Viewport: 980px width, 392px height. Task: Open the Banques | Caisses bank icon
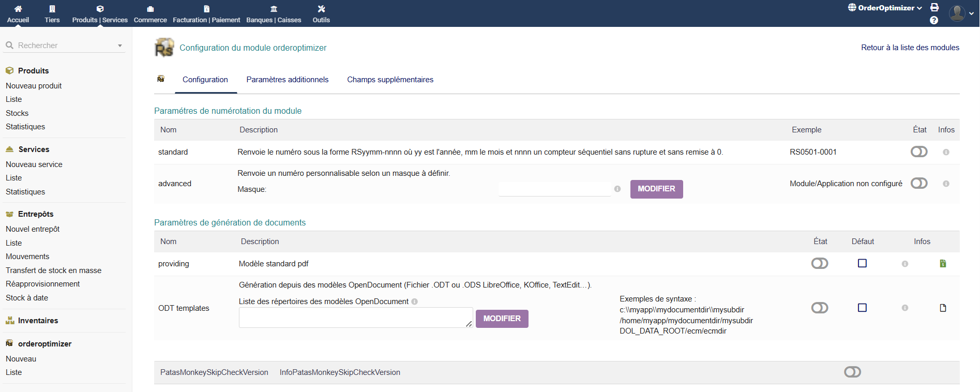(x=274, y=9)
